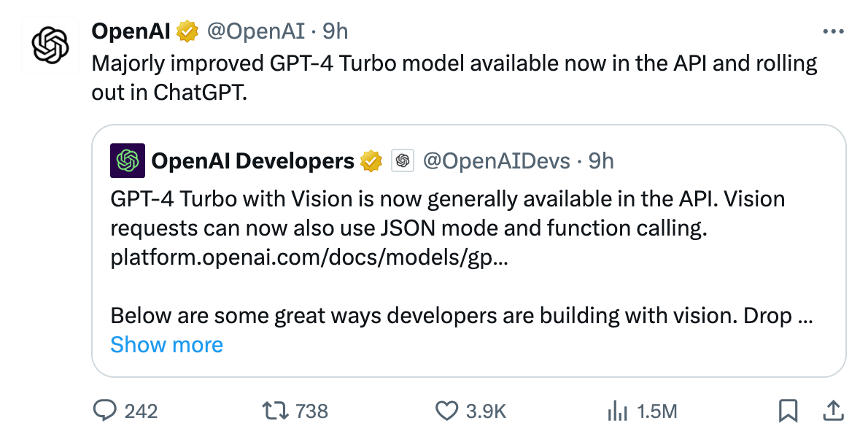This screenshot has width=868, height=442.
Task: Bookmark the post via the bookmark icon
Action: click(789, 411)
